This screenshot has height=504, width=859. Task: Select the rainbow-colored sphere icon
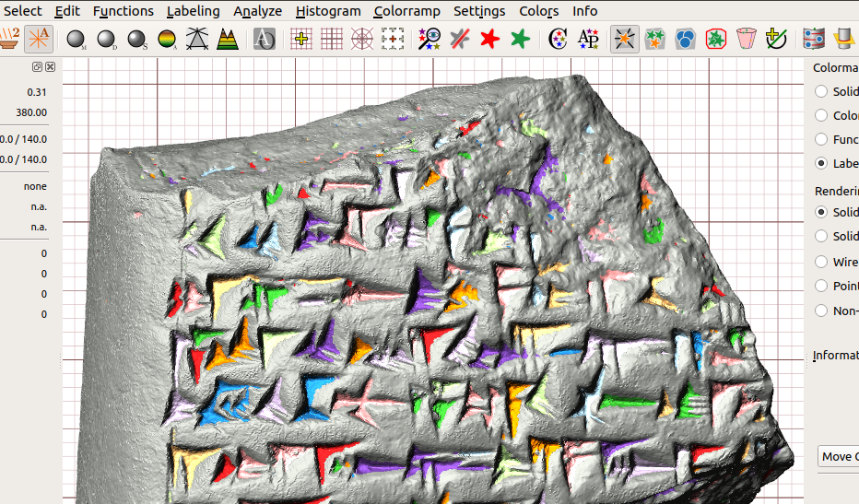coord(167,39)
